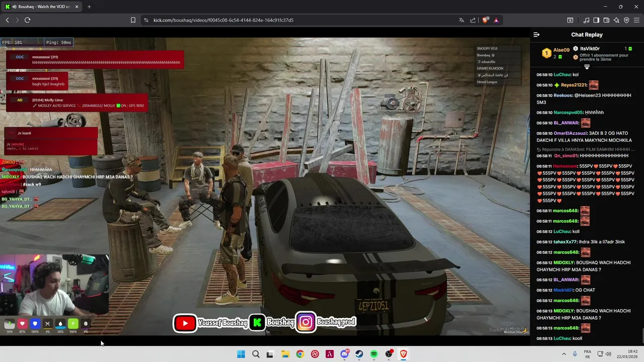Click Kick logo in stream overlay
The width and height of the screenshot is (644, 362).
(257, 323)
